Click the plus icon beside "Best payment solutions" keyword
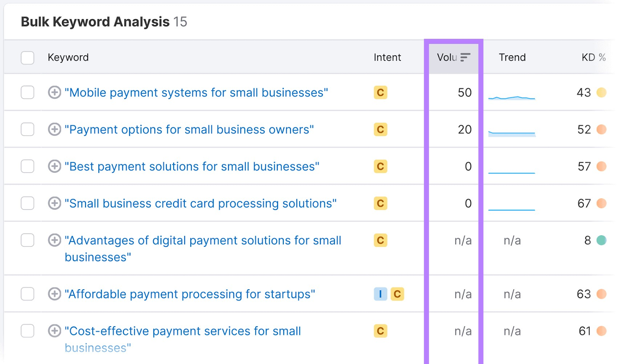This screenshot has width=617, height=364. click(x=54, y=167)
